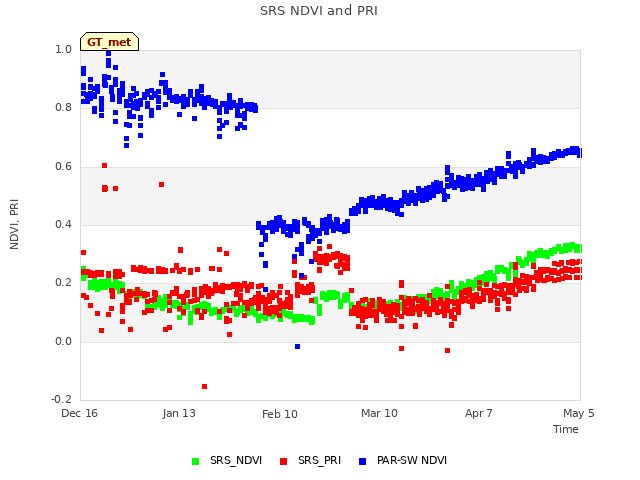Click the red SRS_PRI legend swatch
The height and width of the screenshot is (480, 640).
pyautogui.click(x=283, y=461)
